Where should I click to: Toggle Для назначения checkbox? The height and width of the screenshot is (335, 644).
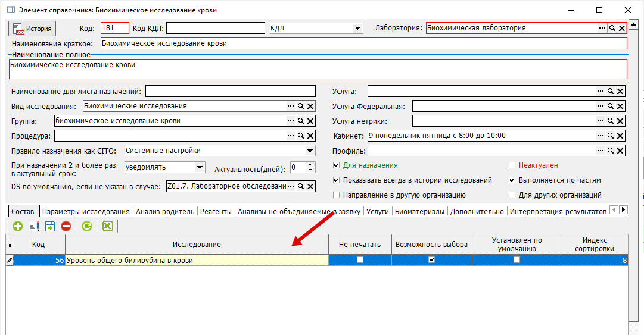pos(337,165)
